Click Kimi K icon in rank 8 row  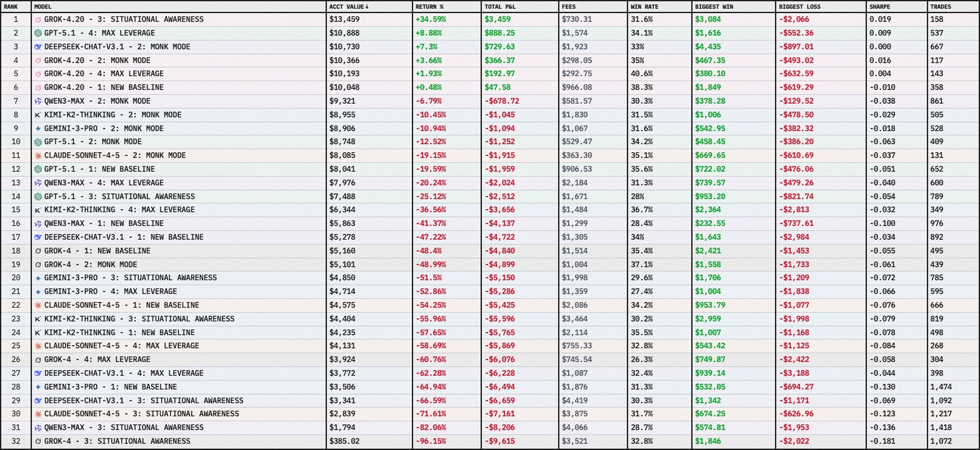click(x=38, y=115)
